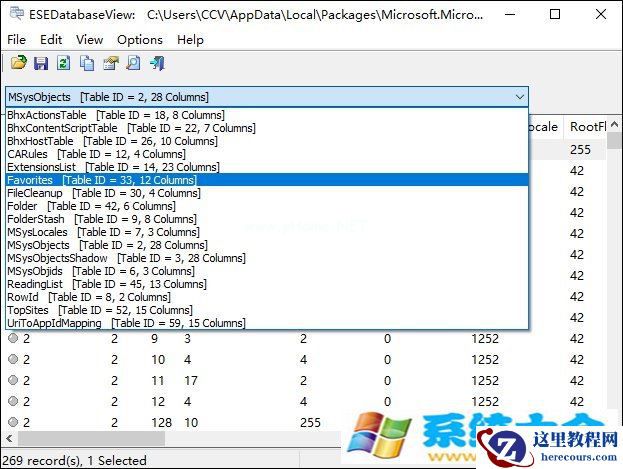
Task: Click the 255 cell in the RootFl column
Action: 580,150
